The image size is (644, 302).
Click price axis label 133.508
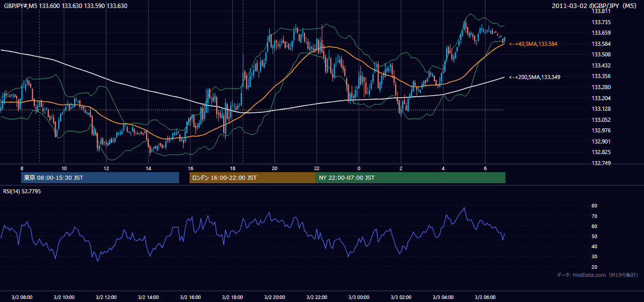coord(601,55)
